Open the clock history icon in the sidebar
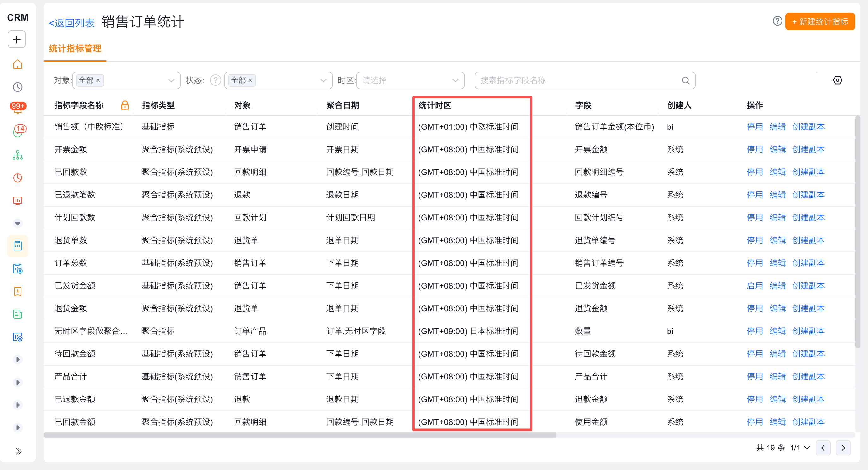This screenshot has height=470, width=868. [x=18, y=87]
